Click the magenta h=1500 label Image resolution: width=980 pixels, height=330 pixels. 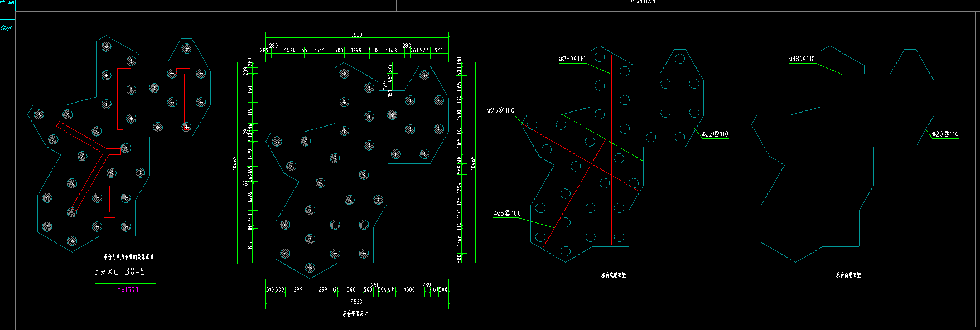(128, 290)
